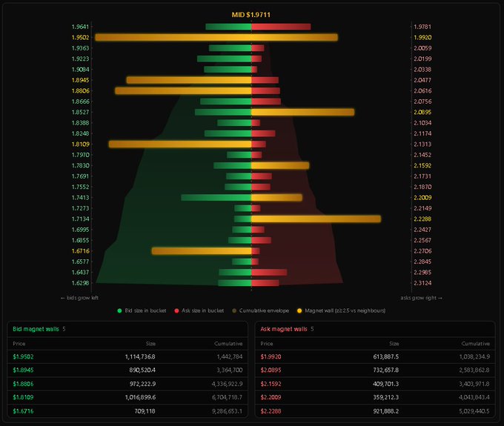This screenshot has height=426, width=504.
Task: Click the 732,657.8 size value
Action: point(386,370)
